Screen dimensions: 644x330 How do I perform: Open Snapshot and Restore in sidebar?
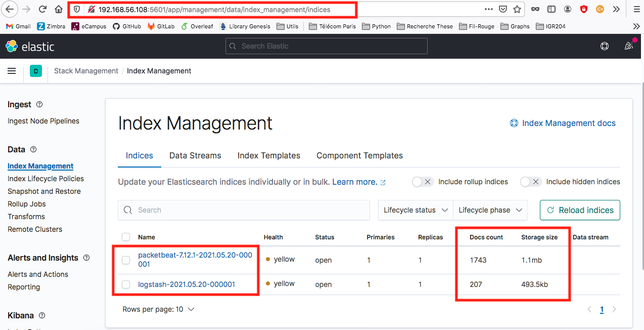coord(44,191)
